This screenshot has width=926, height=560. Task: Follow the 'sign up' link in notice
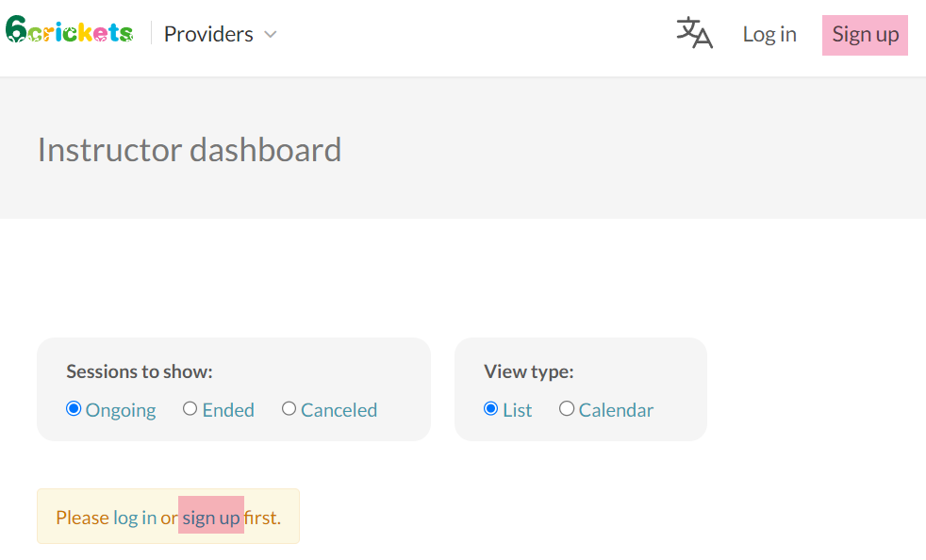click(211, 518)
